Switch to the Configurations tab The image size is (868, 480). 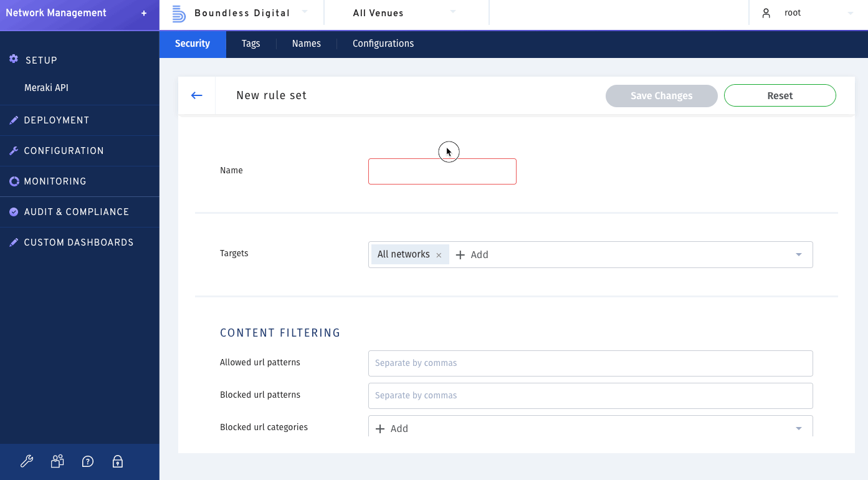pos(383,44)
